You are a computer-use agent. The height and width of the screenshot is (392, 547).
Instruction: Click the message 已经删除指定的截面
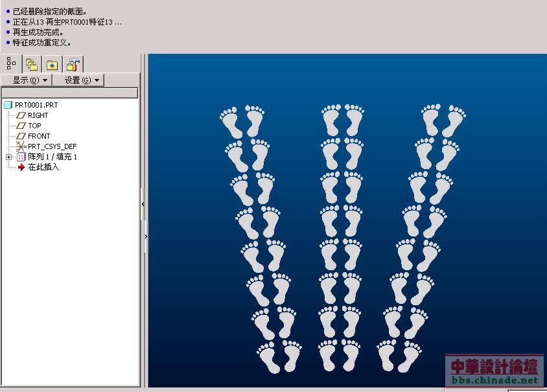49,12
